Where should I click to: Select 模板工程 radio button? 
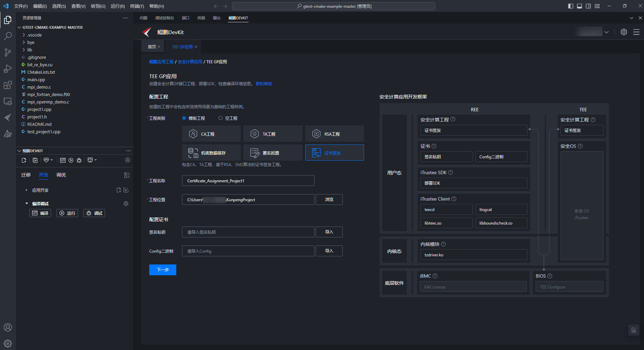click(x=184, y=118)
